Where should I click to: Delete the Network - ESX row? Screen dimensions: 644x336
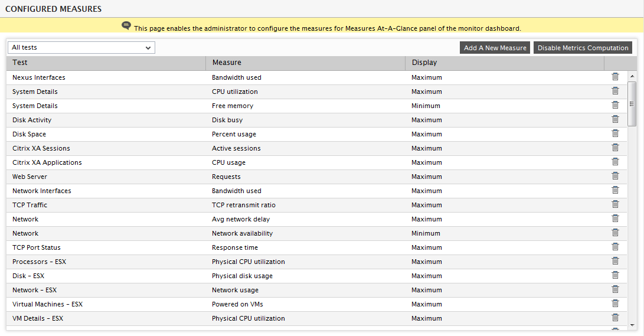(x=615, y=289)
